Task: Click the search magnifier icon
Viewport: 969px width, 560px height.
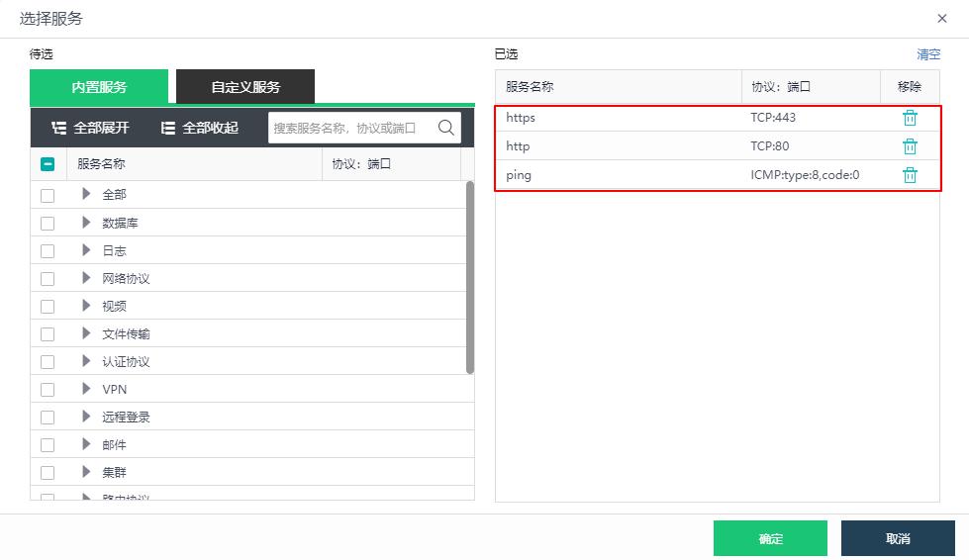Action: point(445,128)
